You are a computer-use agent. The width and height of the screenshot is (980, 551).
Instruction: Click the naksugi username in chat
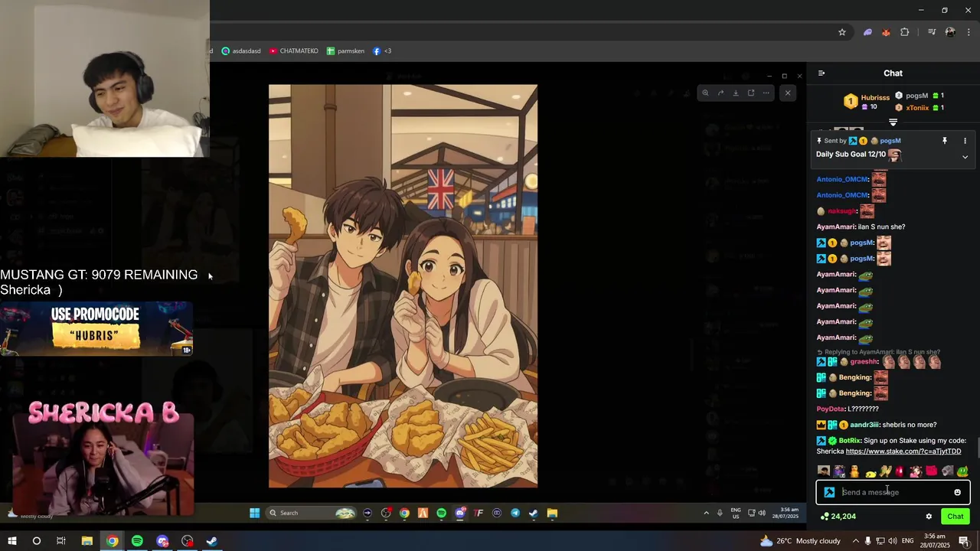coord(841,211)
